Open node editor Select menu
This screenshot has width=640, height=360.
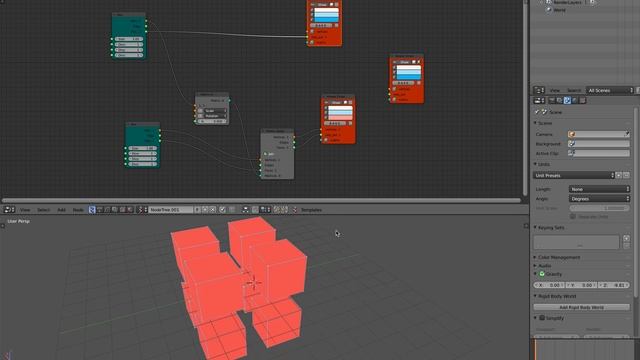click(43, 210)
